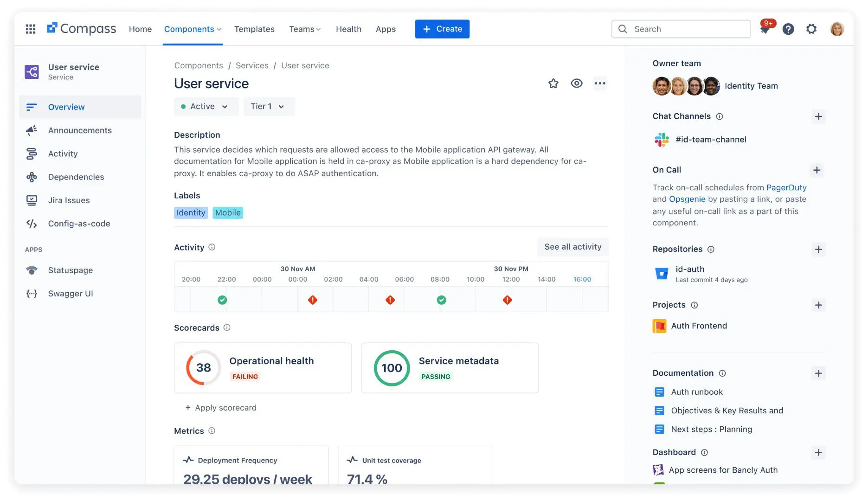868x501 pixels.
Task: Star the User service component
Action: 553,83
